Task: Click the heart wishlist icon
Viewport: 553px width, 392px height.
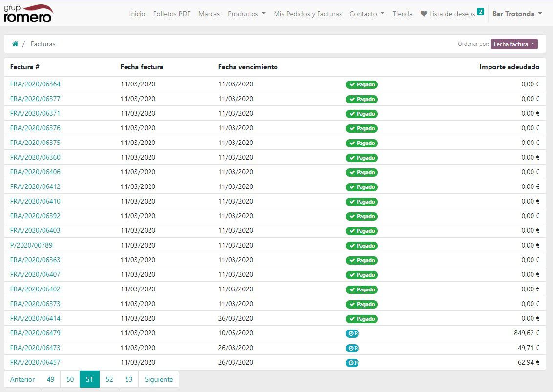Action: pyautogui.click(x=424, y=14)
